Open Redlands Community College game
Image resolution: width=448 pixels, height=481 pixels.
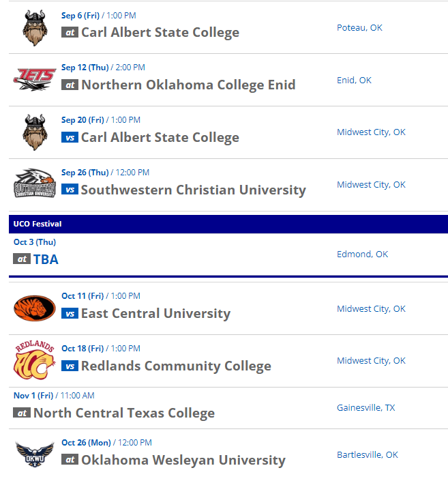click(176, 366)
